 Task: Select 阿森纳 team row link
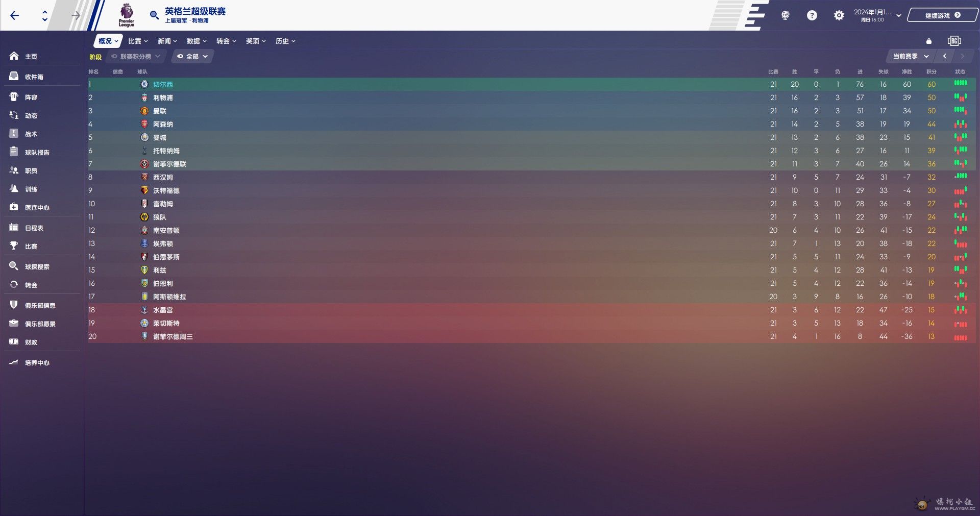point(163,124)
